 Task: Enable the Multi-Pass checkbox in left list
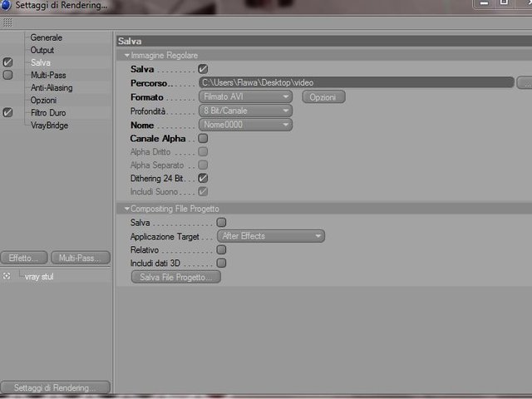pyautogui.click(x=7, y=75)
